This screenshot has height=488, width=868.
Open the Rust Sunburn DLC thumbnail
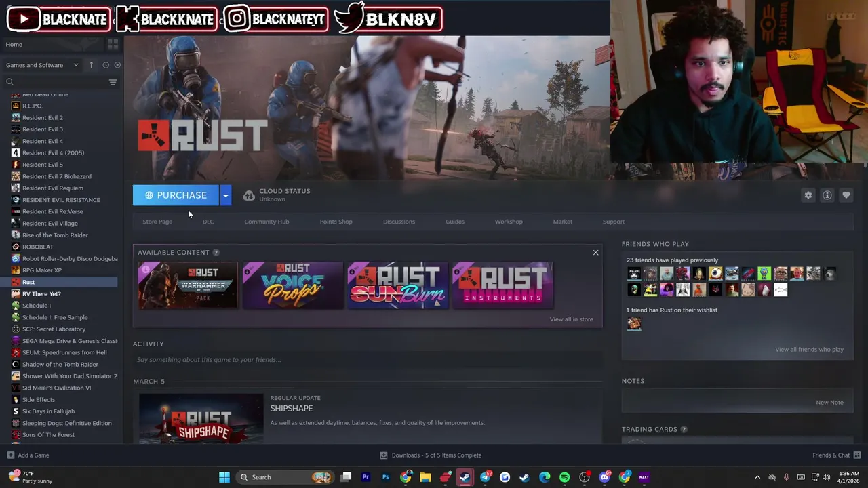[x=398, y=285]
